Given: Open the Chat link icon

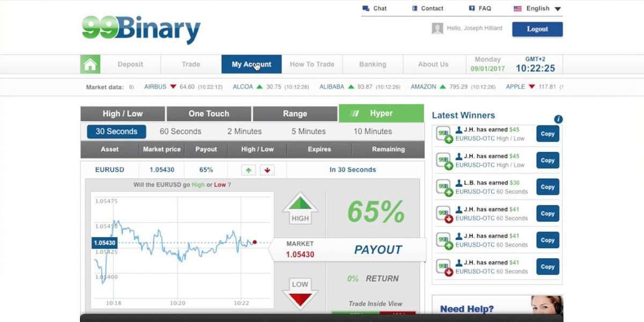Looking at the screenshot, I should tap(366, 9).
